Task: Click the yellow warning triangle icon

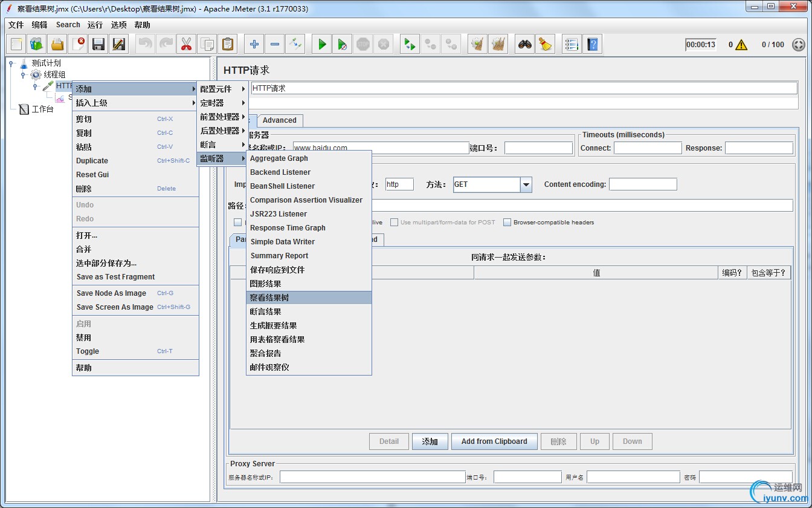Action: [741, 45]
